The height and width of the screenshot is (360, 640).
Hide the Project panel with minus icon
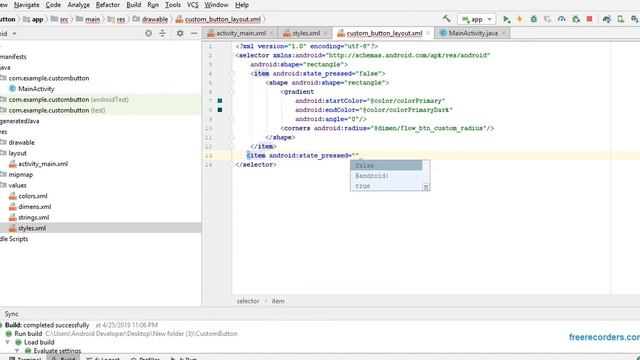pyautogui.click(x=194, y=33)
